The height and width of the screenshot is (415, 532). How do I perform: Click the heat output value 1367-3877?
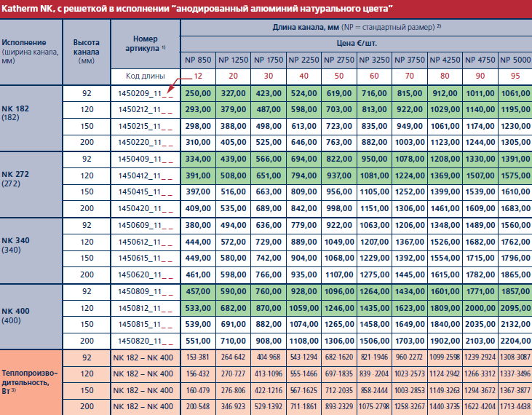pyautogui.click(x=515, y=390)
